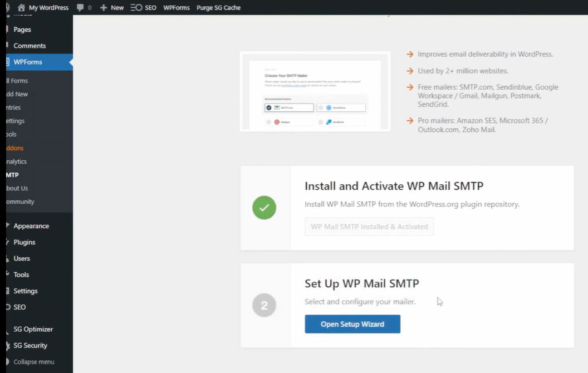Click the Open Setup Wizard button
This screenshot has height=373, width=588.
tap(352, 324)
